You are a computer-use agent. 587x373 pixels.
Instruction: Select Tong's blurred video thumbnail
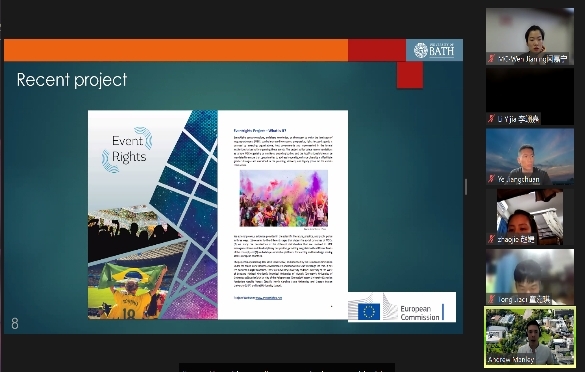(530, 277)
